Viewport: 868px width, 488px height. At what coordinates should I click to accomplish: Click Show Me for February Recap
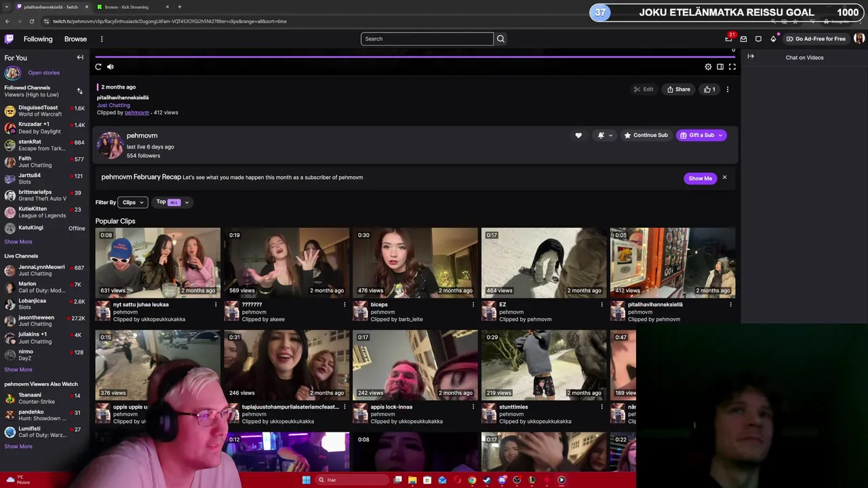click(x=700, y=178)
